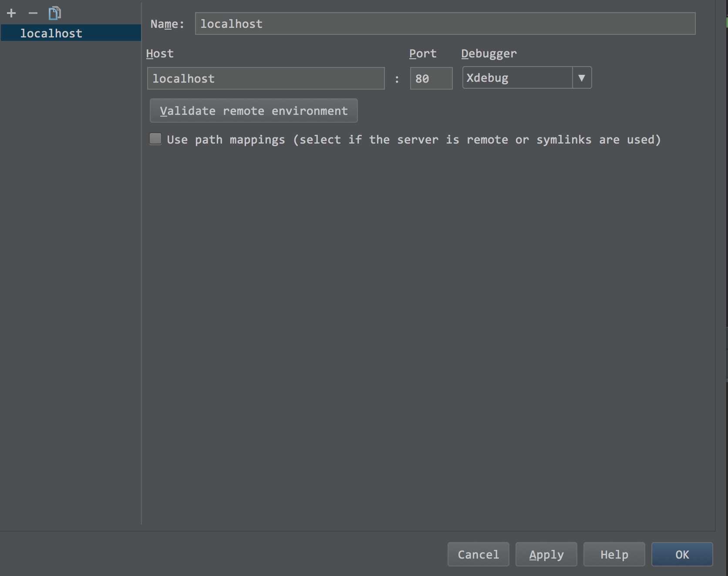Apply the server settings
728x576 pixels.
coord(546,554)
